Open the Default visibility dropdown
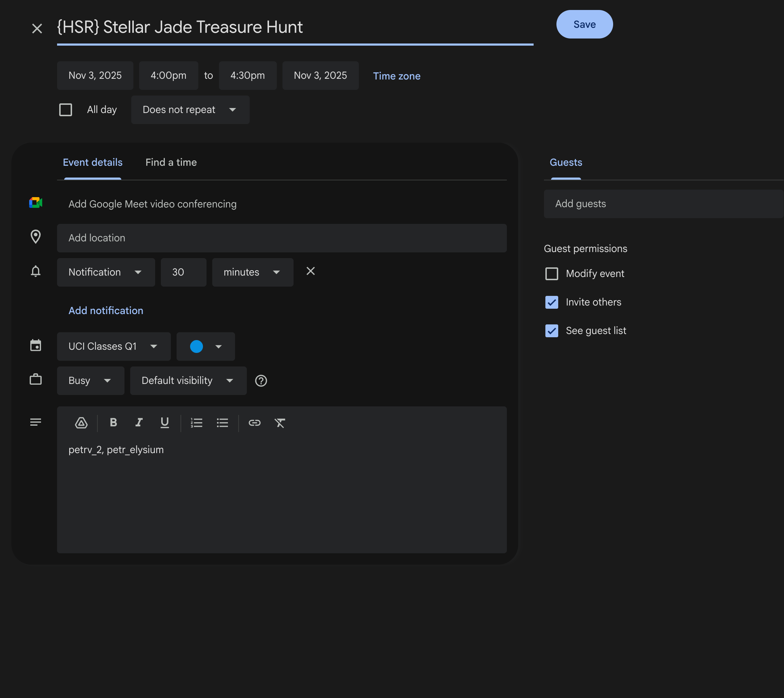Viewport: 784px width, 698px height. click(188, 381)
